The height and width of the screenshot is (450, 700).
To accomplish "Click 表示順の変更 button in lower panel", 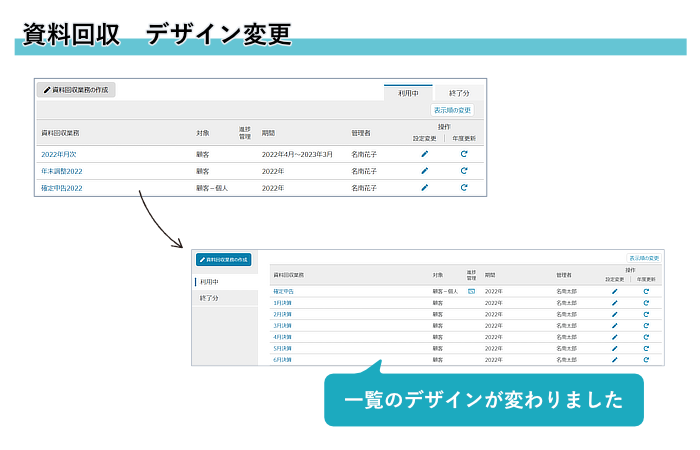I will (643, 258).
